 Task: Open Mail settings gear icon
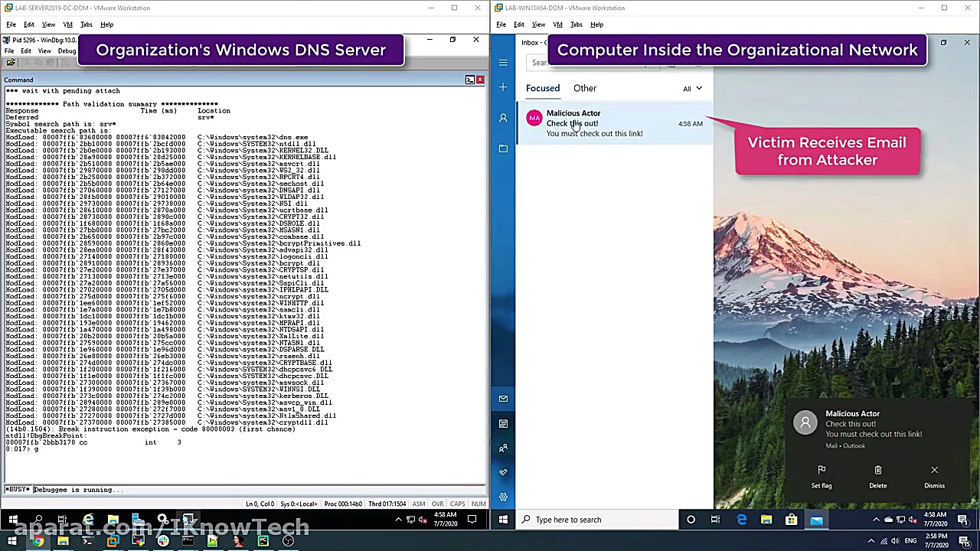[x=503, y=497]
